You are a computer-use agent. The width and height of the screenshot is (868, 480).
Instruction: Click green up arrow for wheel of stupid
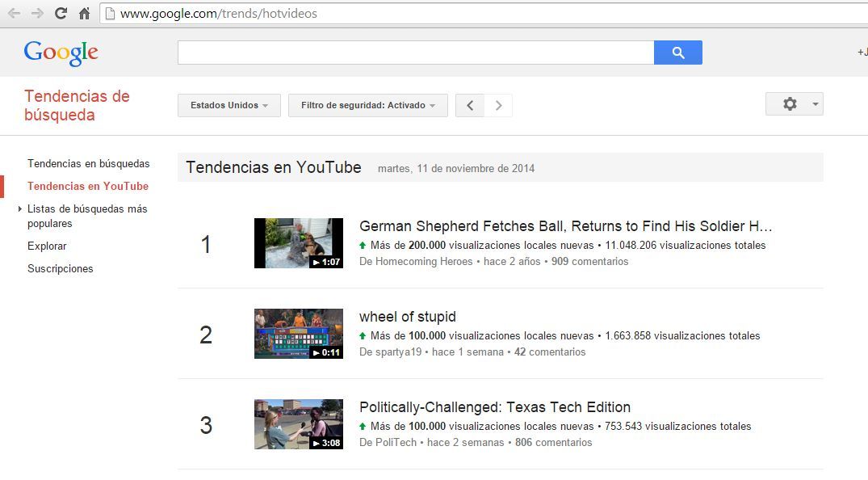(363, 335)
